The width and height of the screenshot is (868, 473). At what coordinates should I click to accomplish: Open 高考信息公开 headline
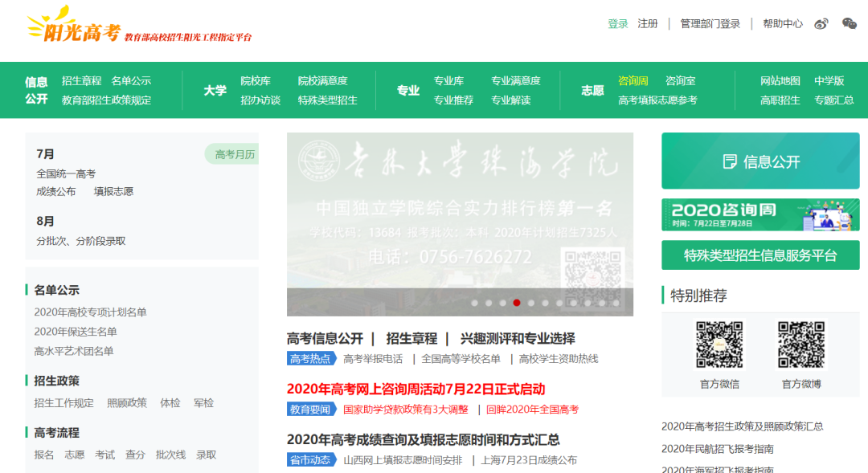pos(325,338)
